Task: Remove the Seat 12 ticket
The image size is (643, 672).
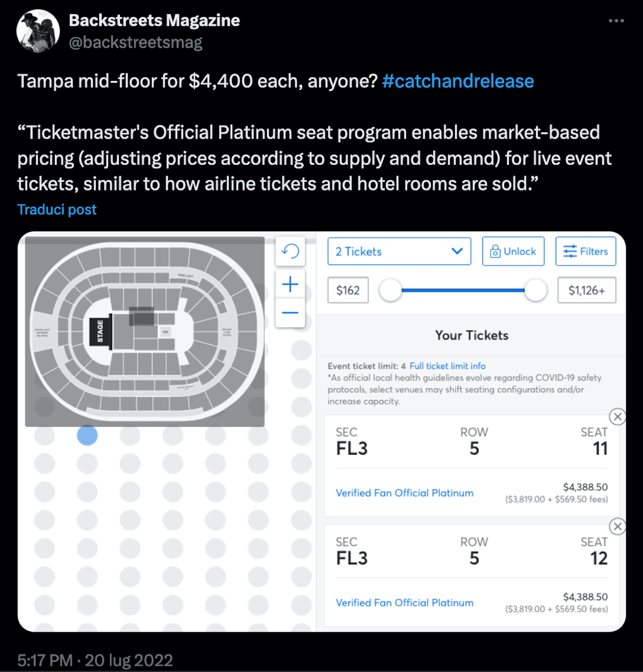Action: click(617, 526)
